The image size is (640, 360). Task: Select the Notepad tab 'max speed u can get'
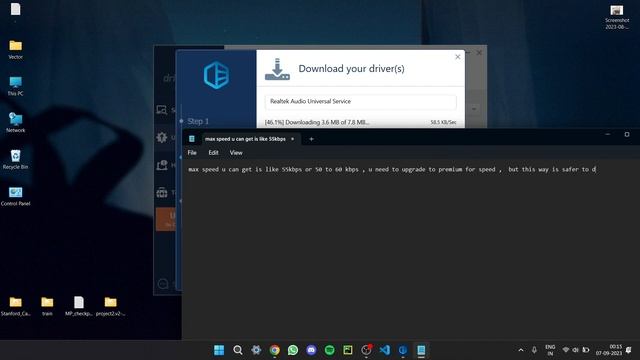tap(245, 139)
